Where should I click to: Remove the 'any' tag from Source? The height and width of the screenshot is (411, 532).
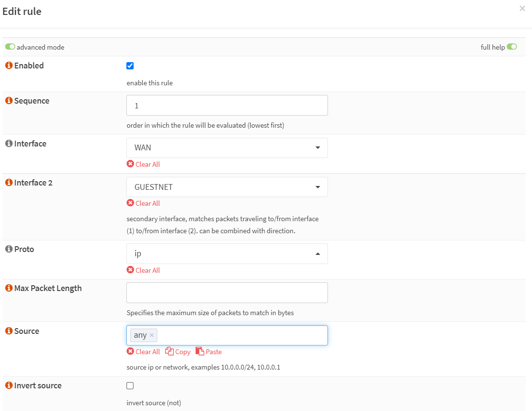(x=151, y=335)
